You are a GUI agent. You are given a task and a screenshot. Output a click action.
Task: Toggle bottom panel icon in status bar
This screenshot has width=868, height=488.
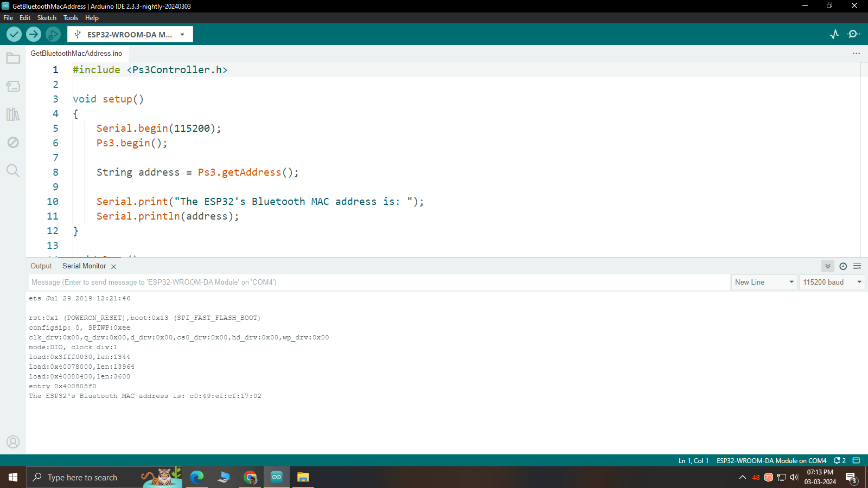click(x=856, y=460)
